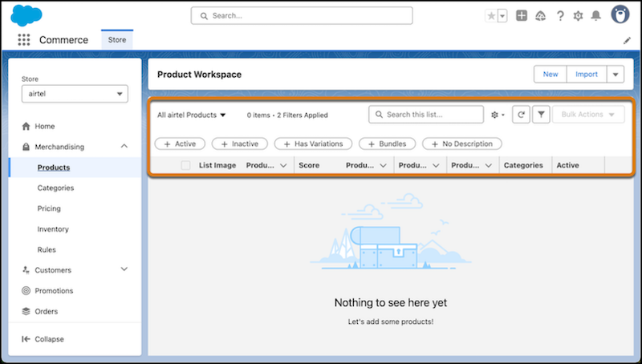
Task: Add the Has Variations quick filter
Action: pyautogui.click(x=313, y=144)
